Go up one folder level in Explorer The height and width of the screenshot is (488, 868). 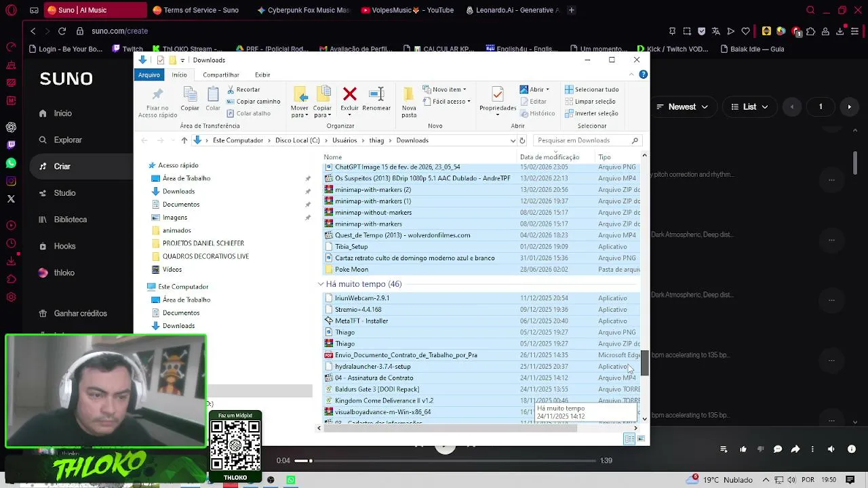(184, 140)
